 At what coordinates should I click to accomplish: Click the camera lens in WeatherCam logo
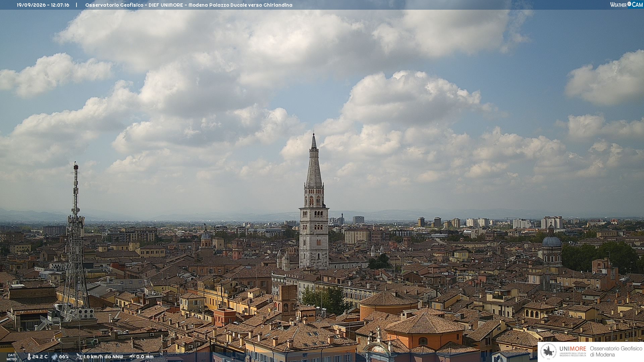[x=629, y=4]
